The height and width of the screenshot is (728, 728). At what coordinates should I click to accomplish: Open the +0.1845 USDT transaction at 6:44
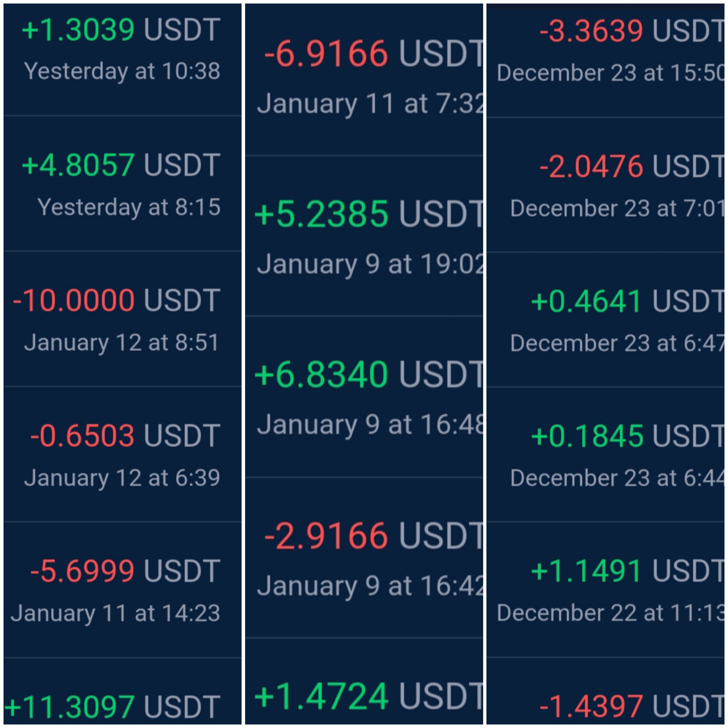pos(605,454)
